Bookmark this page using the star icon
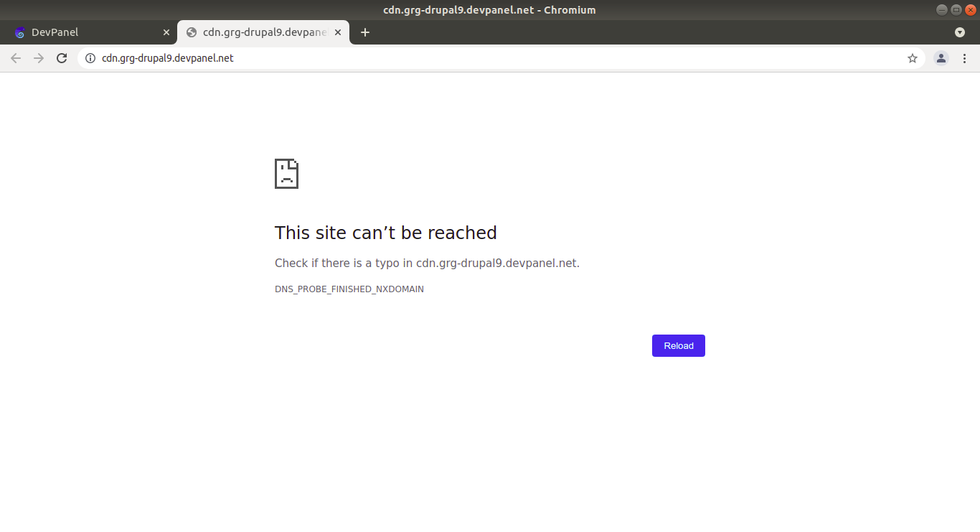This screenshot has height=532, width=980. (912, 58)
